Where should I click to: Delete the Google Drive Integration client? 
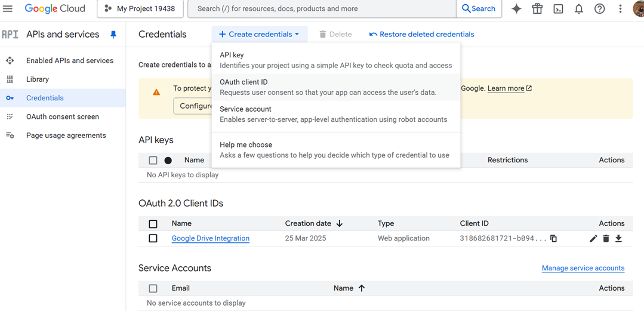coord(606,239)
